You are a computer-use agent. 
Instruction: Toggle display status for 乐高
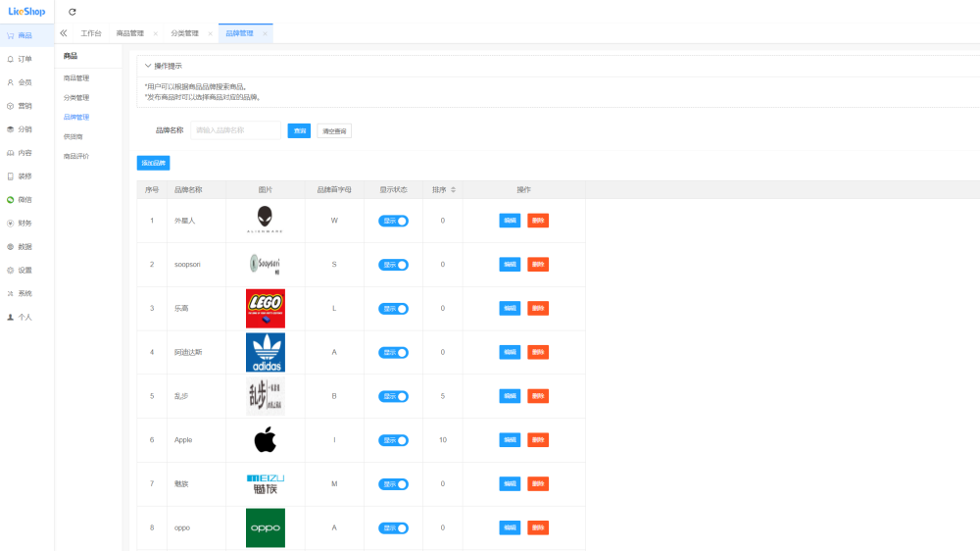point(393,309)
